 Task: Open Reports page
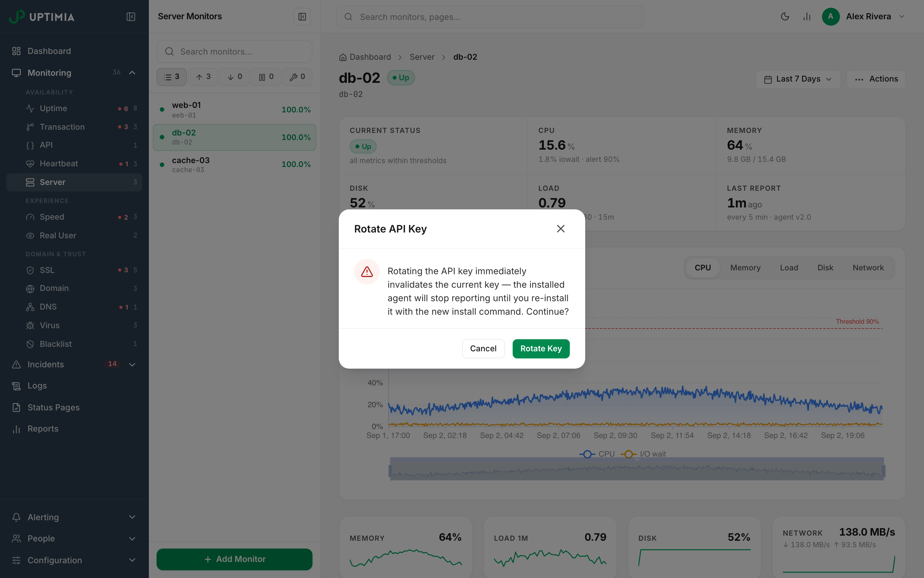74,429
